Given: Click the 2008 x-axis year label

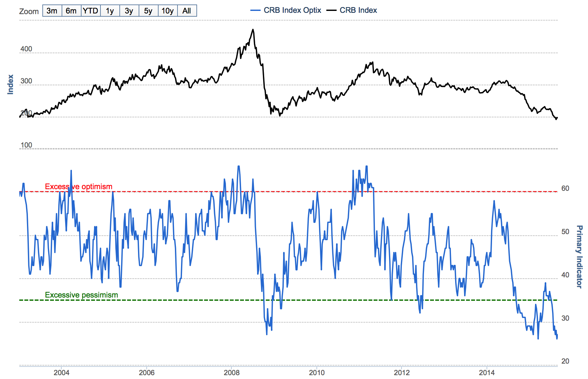Looking at the screenshot, I should (232, 373).
